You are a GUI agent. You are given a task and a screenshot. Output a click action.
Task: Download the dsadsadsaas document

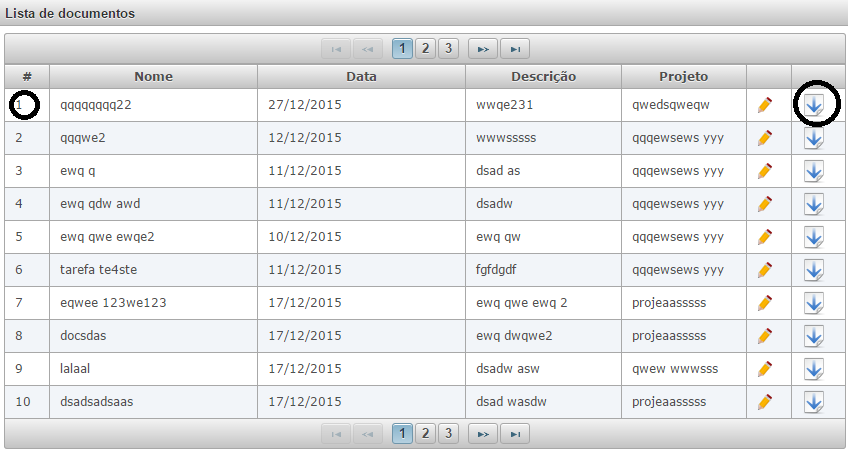(814, 402)
